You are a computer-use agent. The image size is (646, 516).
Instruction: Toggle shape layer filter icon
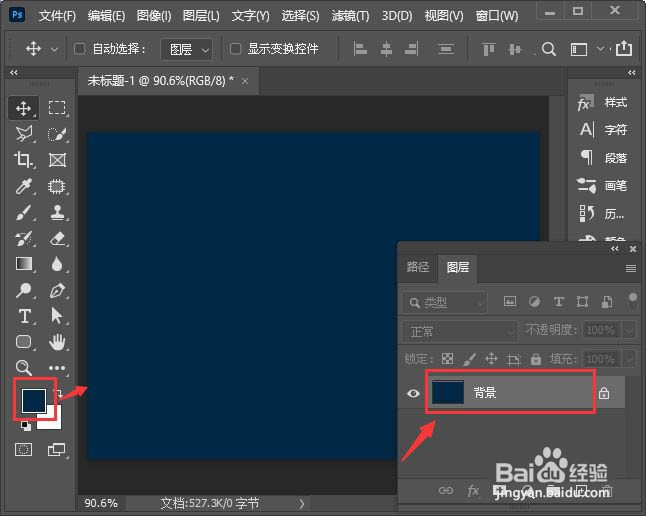coord(583,302)
